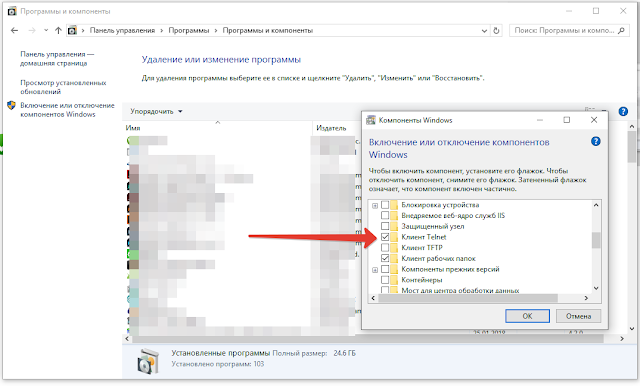Click main program list scroll right arrow

pyautogui.click(x=622, y=339)
